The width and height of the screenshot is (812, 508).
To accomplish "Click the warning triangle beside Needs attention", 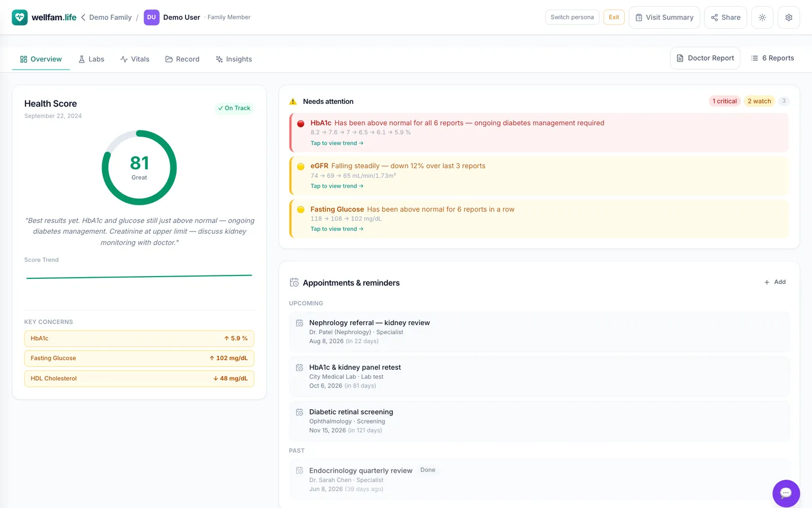I will pyautogui.click(x=293, y=102).
